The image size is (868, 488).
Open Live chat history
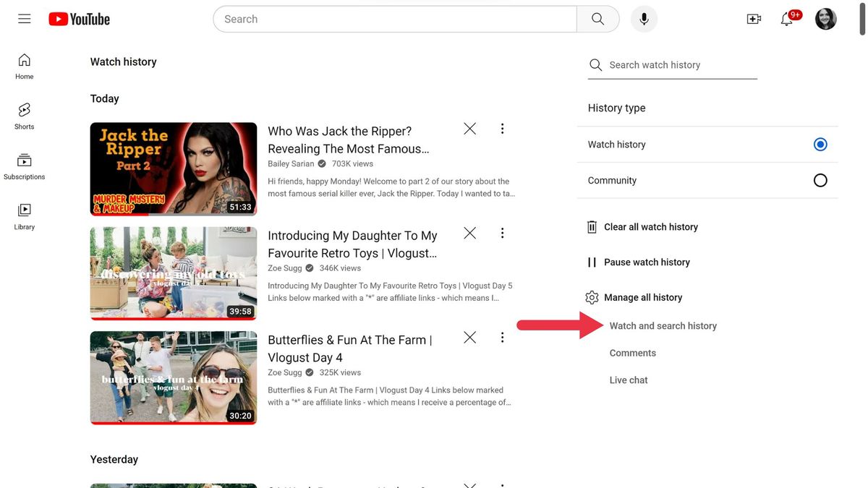click(x=628, y=380)
